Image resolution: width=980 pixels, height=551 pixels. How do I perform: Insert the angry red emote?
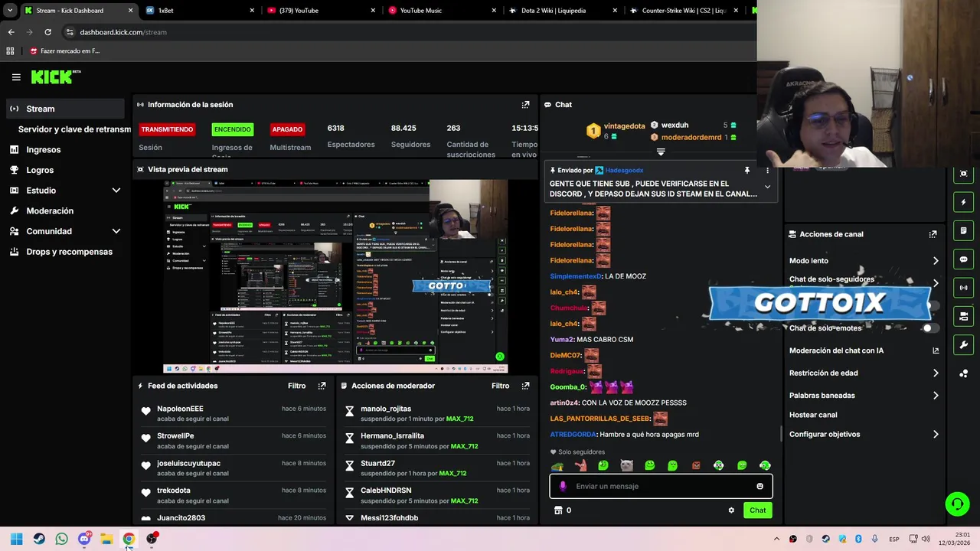pyautogui.click(x=696, y=465)
